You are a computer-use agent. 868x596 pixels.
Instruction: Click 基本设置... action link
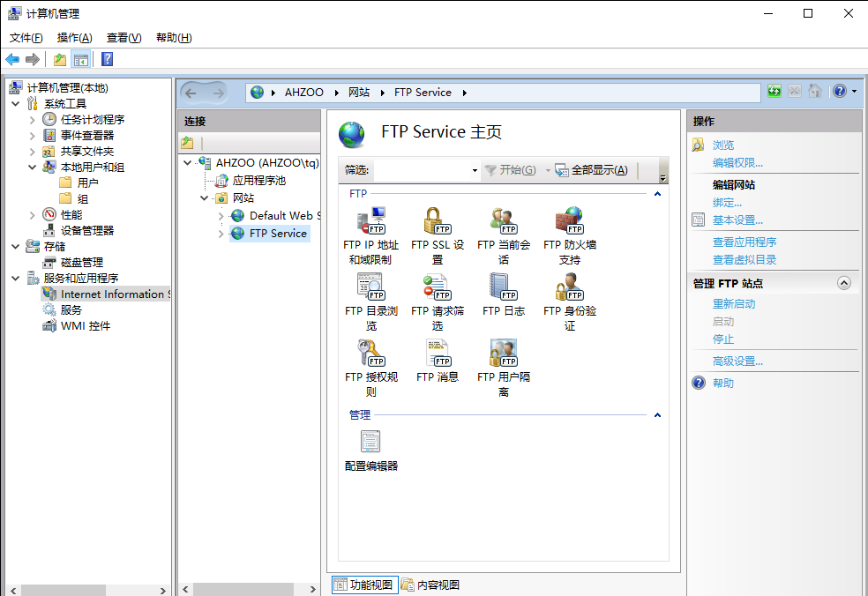737,220
